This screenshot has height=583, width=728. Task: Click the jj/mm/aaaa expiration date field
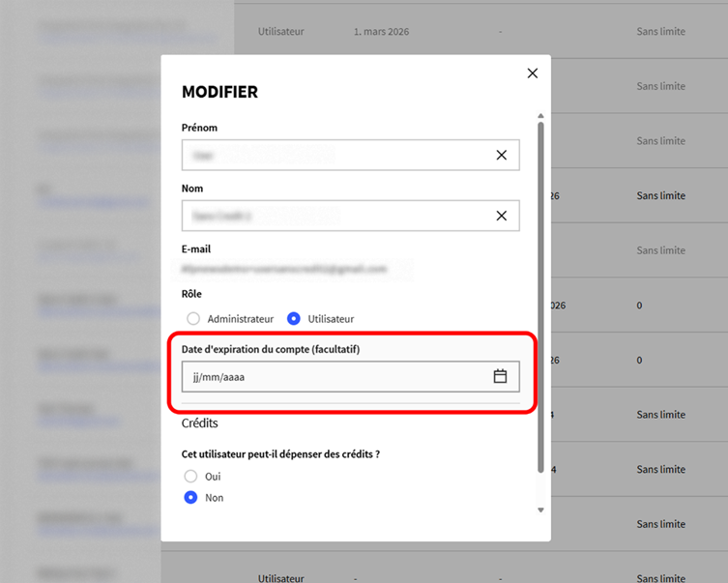click(329, 376)
